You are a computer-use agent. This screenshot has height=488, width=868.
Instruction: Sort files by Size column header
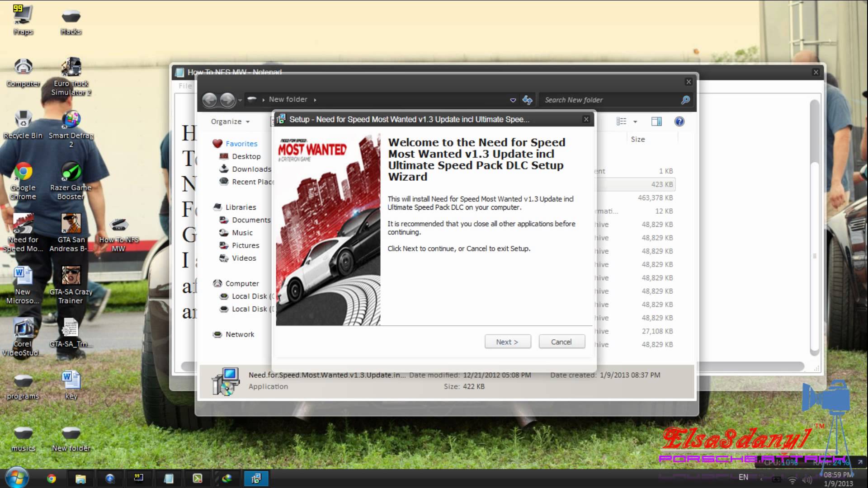click(x=637, y=139)
